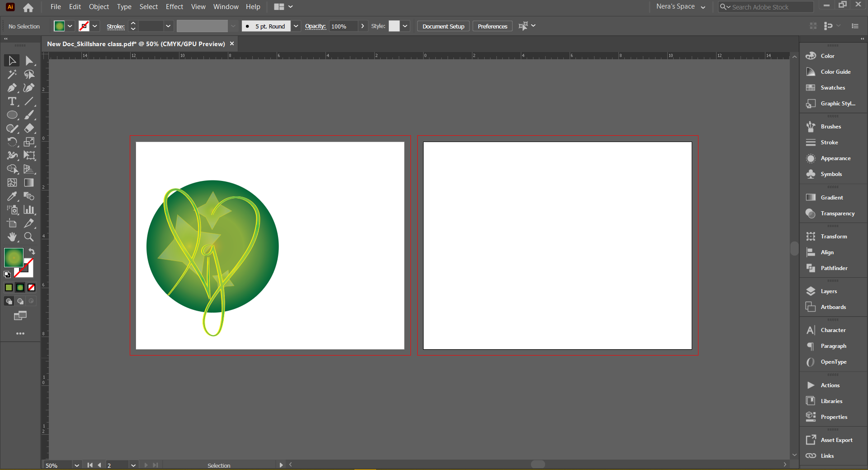Set paint mode to Color
Screen dimensions: 868x470
[9, 288]
